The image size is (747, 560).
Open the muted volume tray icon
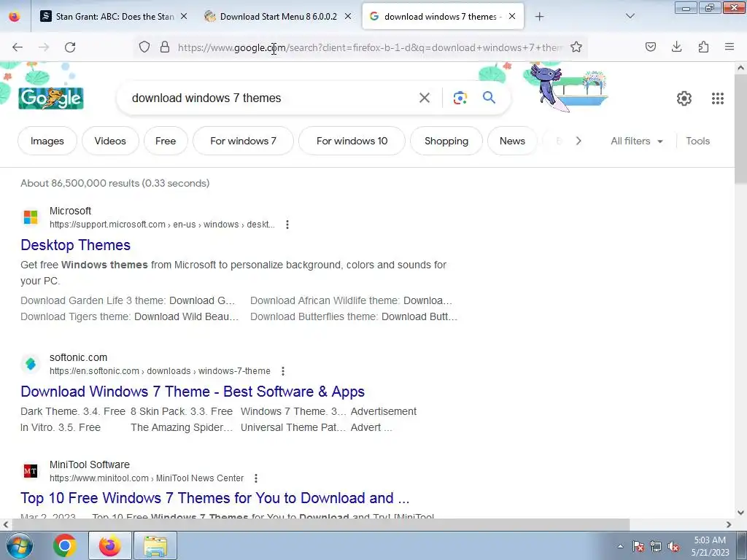[x=673, y=546]
